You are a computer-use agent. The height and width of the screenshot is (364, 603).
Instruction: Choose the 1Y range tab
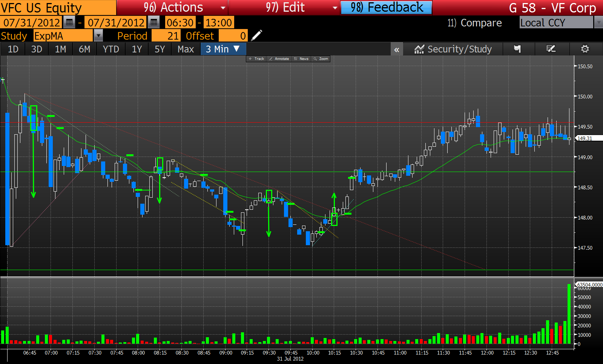pos(137,49)
